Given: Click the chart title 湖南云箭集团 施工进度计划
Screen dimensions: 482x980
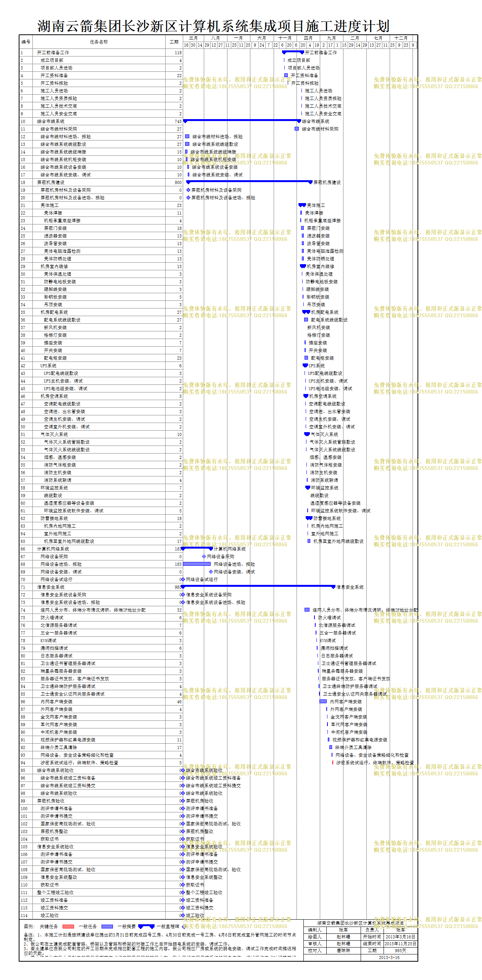Looking at the screenshot, I should point(213,26).
